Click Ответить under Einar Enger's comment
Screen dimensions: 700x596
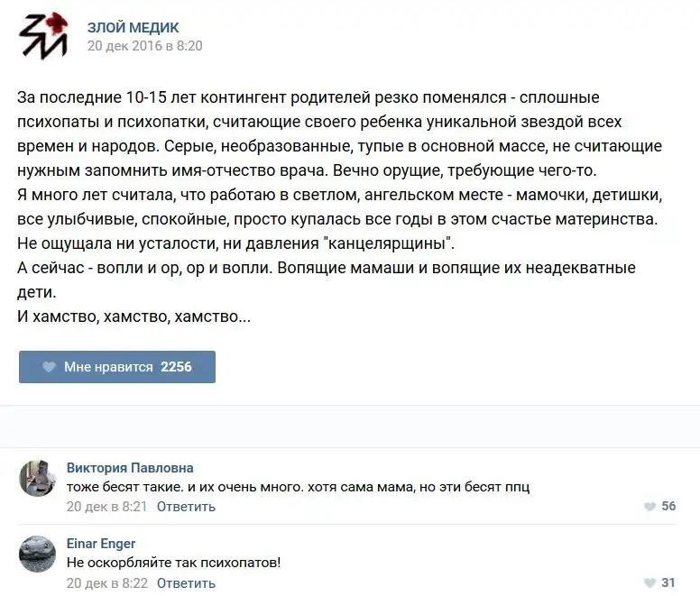(186, 582)
